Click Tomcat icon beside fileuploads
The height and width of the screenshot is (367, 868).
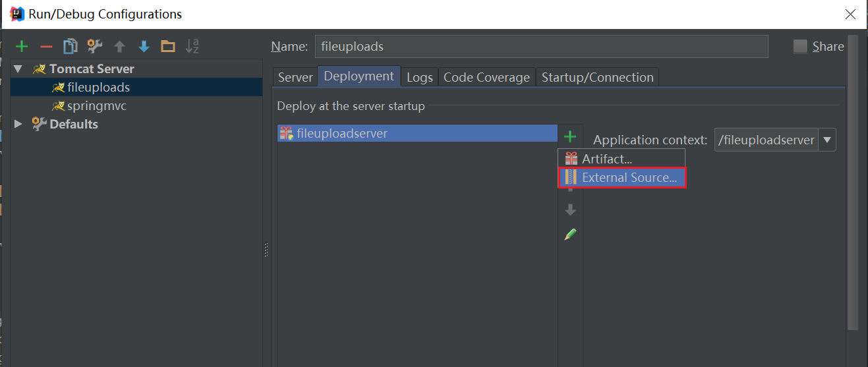(58, 87)
